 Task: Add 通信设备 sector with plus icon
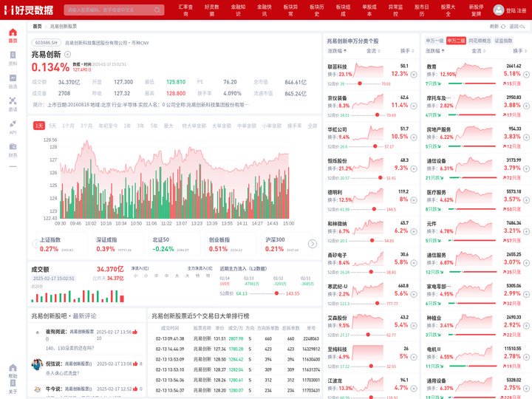(526, 168)
